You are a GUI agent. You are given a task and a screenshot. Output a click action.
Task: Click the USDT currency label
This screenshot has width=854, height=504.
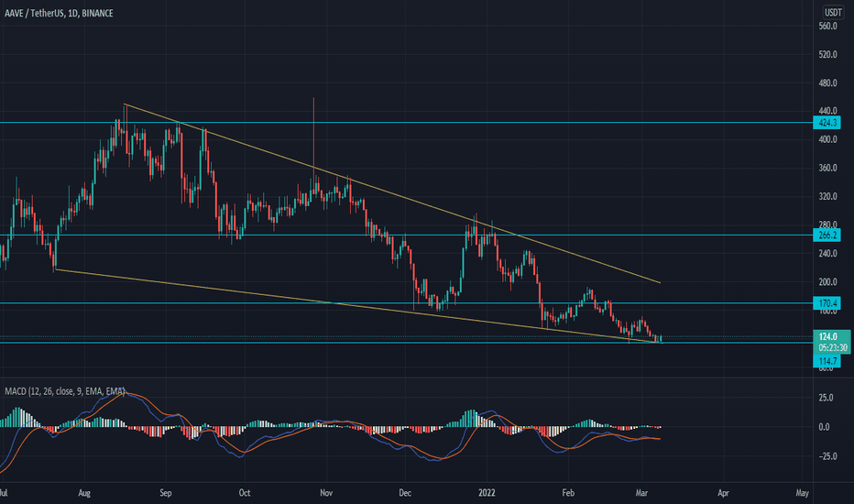(x=833, y=12)
